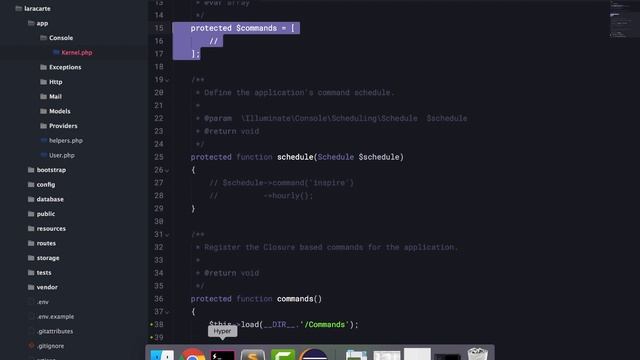Click the '/Commands' string literal
Screen dimensions: 640x360
point(324,324)
